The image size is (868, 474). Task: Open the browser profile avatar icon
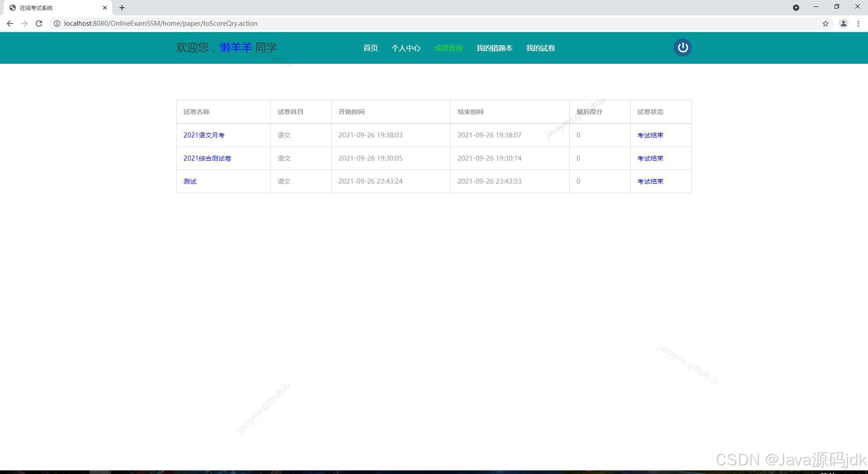843,24
